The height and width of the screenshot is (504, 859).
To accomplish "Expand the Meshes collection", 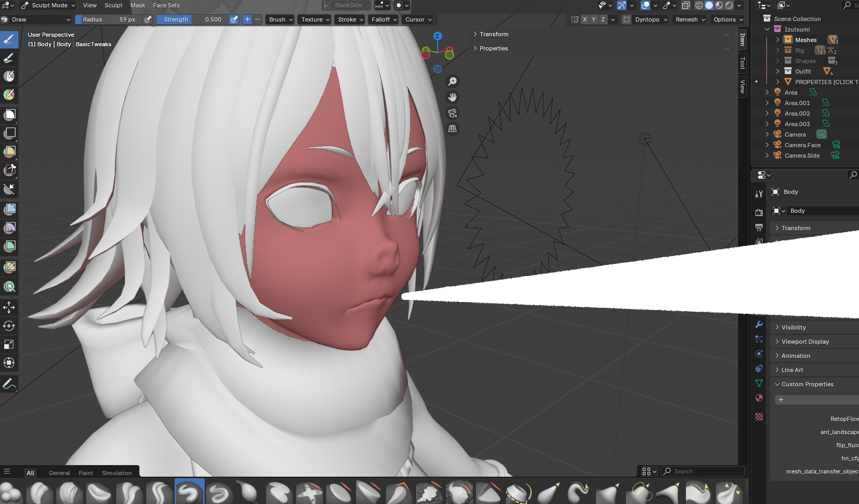I will coord(777,40).
